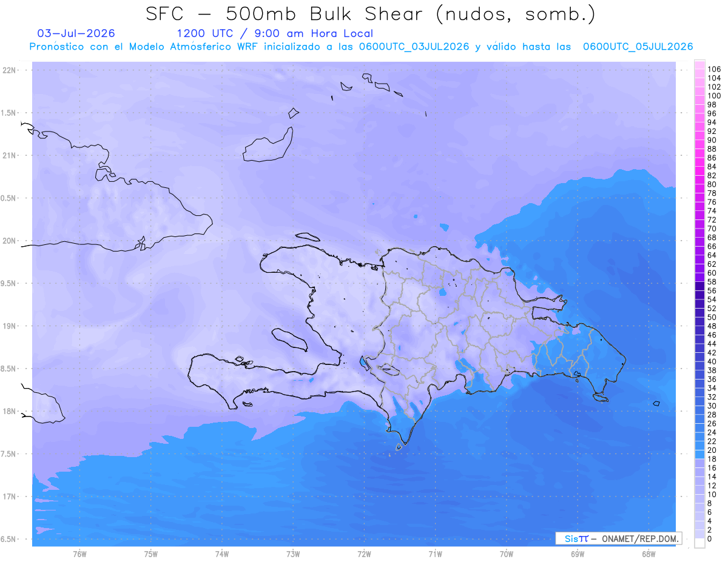728x562 pixels.
Task: Click the legend value "70"
Action: (x=712, y=229)
